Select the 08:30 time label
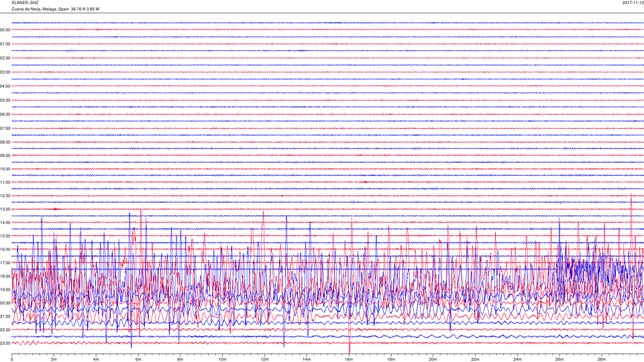The height and width of the screenshot is (362, 644). (x=5, y=142)
